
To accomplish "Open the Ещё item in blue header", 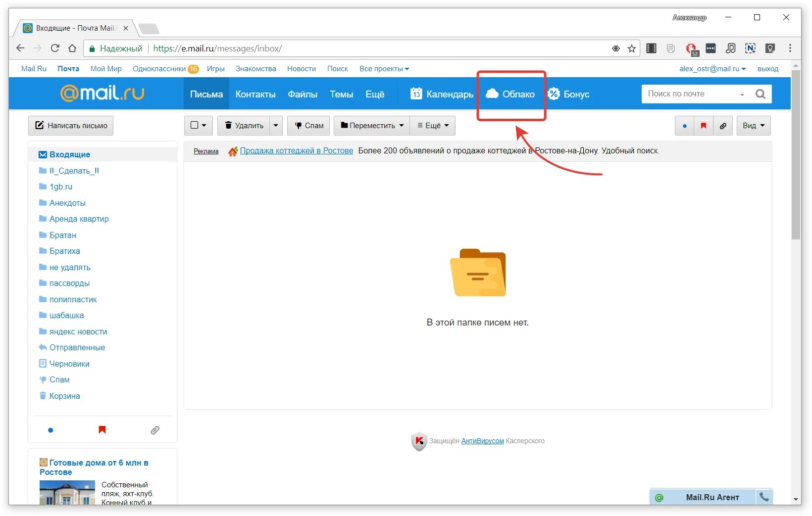I will [375, 94].
